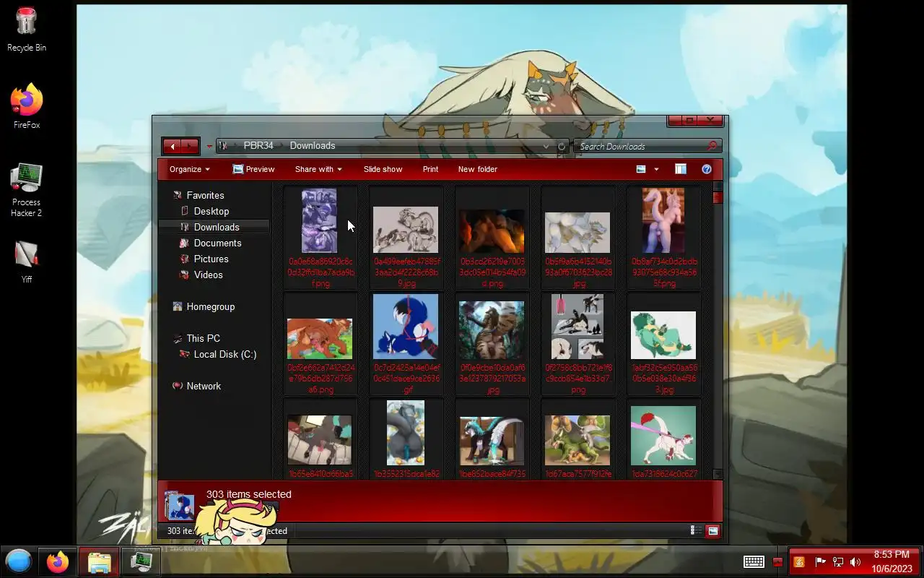Select Network in the navigation pane
This screenshot has height=578, width=924.
click(x=204, y=386)
